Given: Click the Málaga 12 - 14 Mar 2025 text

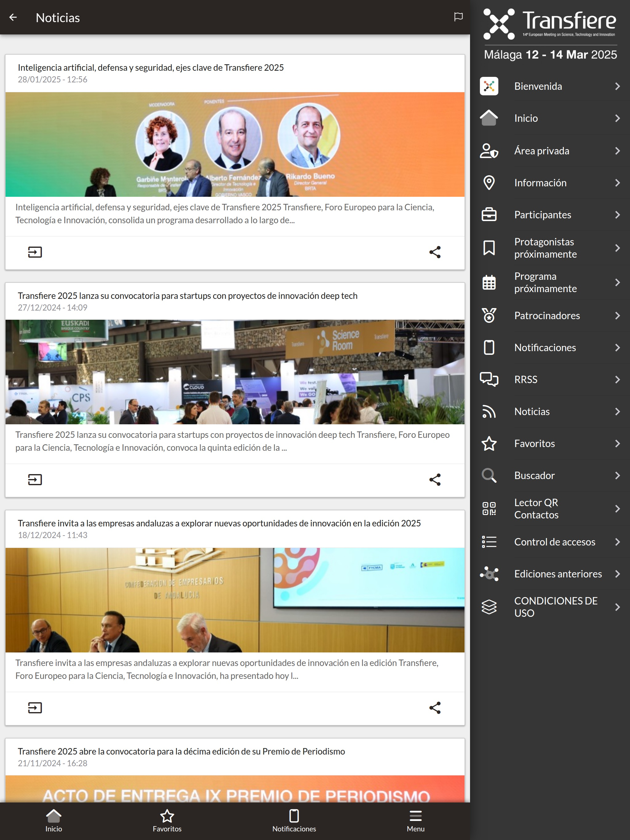Looking at the screenshot, I should tap(550, 55).
